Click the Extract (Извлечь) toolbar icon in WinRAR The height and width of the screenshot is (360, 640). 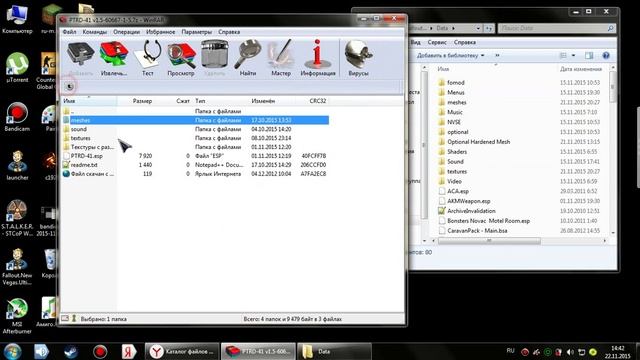pyautogui.click(x=114, y=58)
